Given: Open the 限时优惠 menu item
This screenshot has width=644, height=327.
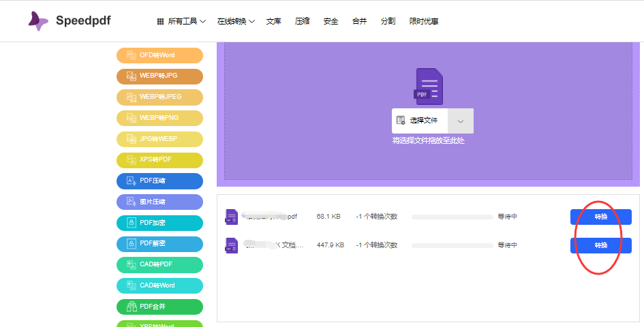Looking at the screenshot, I should pyautogui.click(x=424, y=21).
